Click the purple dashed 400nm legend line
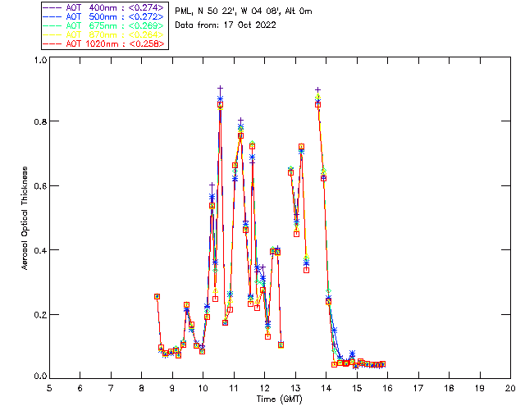525x420 pixels. click(x=52, y=7)
